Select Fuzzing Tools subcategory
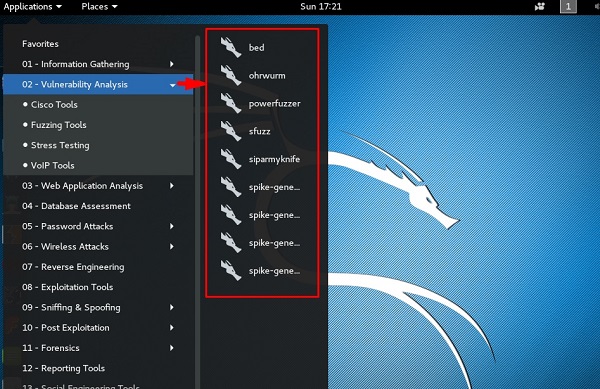 [99, 125]
